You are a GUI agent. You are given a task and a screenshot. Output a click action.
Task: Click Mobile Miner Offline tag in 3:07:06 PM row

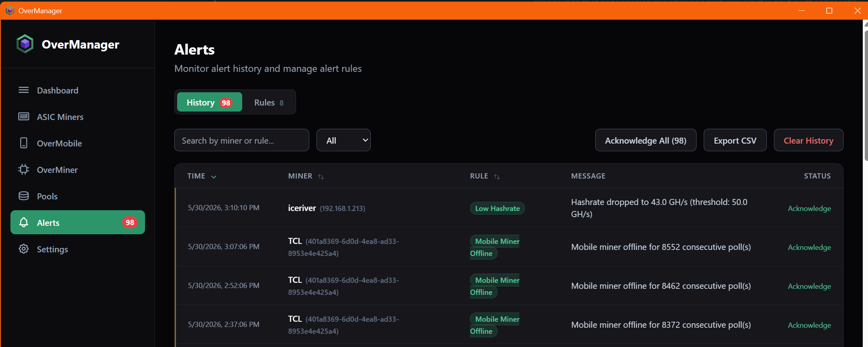pyautogui.click(x=494, y=247)
